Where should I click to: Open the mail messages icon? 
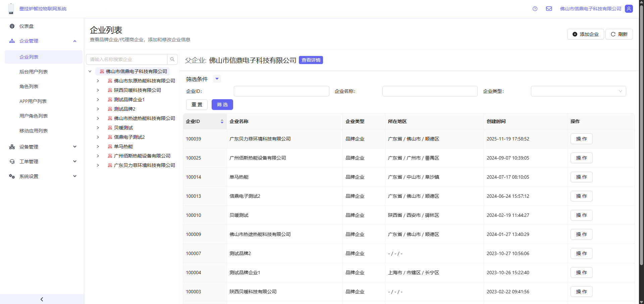pos(549,9)
